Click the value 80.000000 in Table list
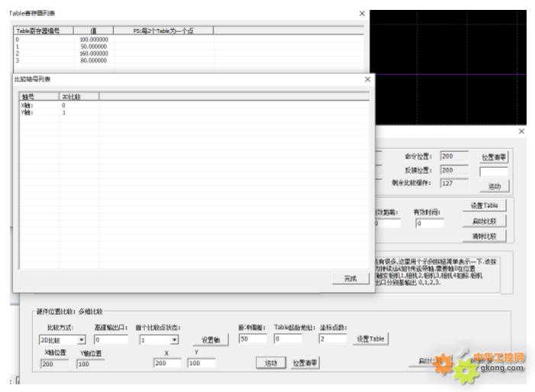Viewport: 535px width, 392px height. point(93,60)
